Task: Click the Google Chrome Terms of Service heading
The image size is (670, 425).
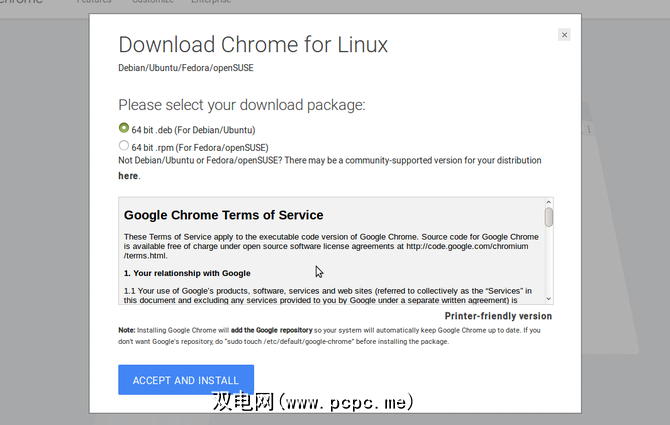Action: click(223, 215)
